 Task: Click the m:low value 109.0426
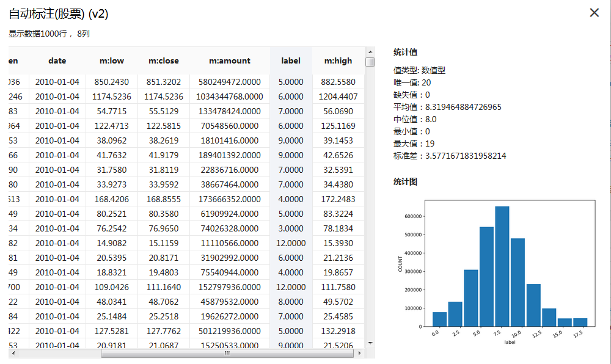(x=111, y=287)
